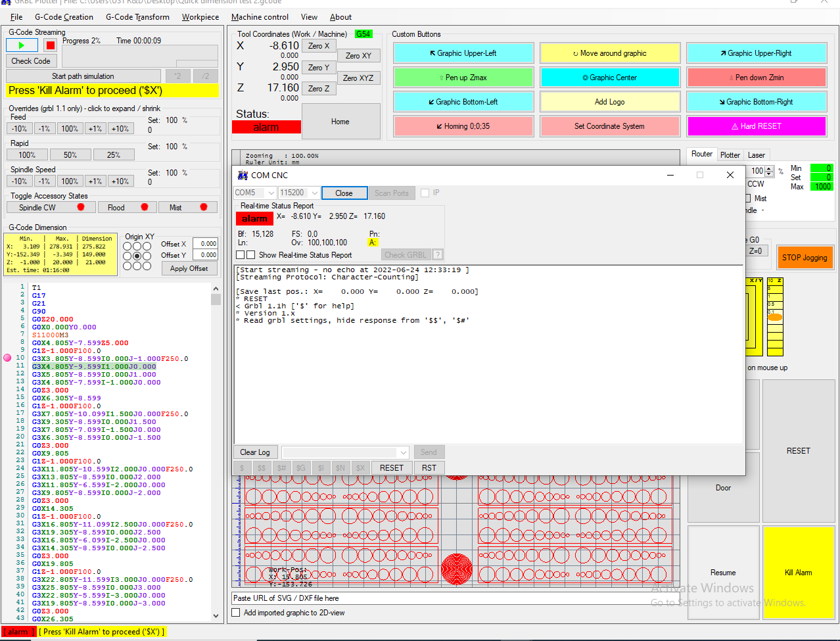Enable Show Real-time Status Report checkbox

tap(250, 255)
